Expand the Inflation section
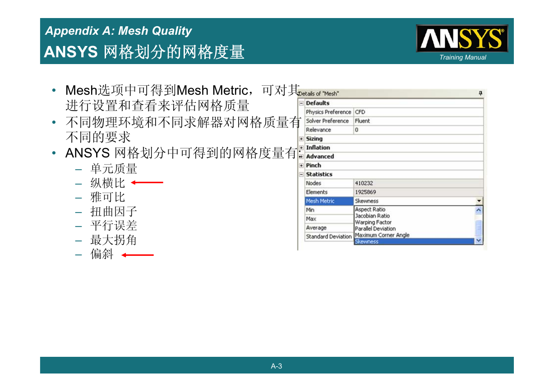This screenshot has height=392, width=554. (301, 148)
